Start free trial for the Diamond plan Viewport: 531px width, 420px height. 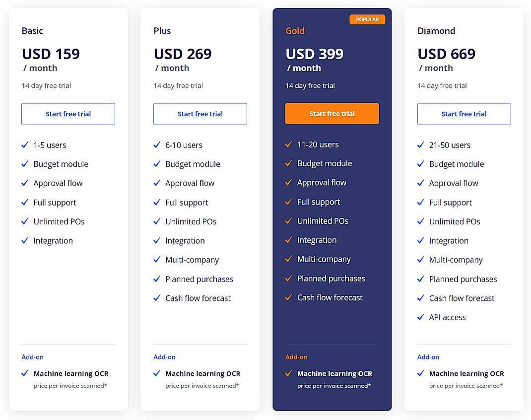[464, 114]
